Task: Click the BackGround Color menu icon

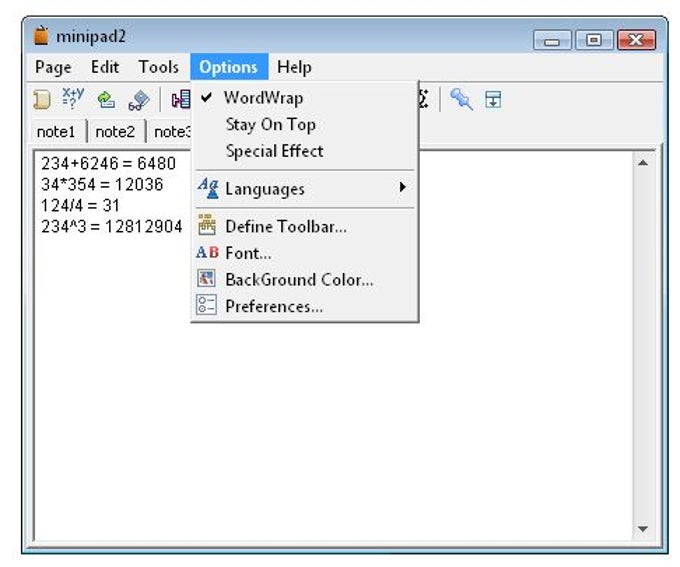Action: click(x=206, y=279)
